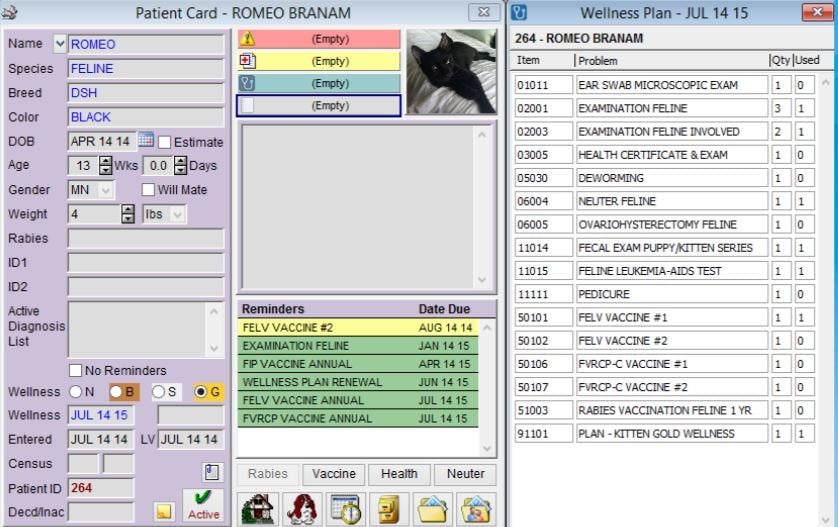This screenshot has width=838, height=527.
Task: Select the FVRCP VACCINE ANNUAL reminder
Action: (358, 418)
